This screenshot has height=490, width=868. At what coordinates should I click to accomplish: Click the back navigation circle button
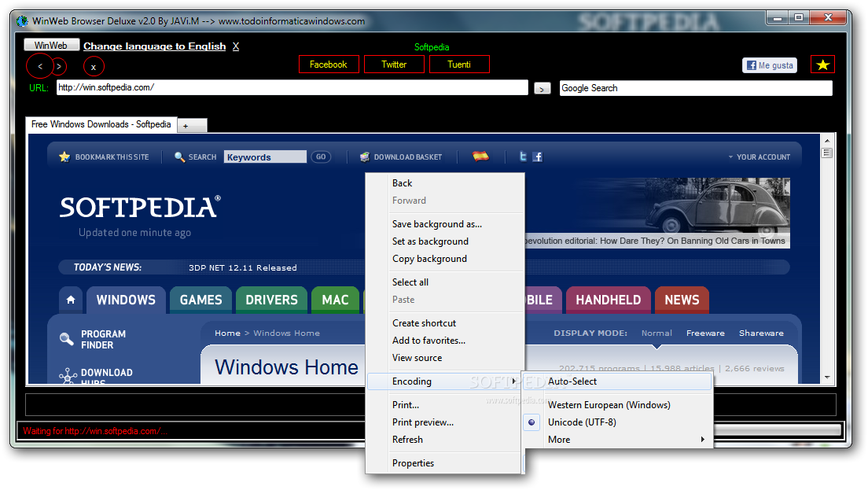tap(40, 66)
